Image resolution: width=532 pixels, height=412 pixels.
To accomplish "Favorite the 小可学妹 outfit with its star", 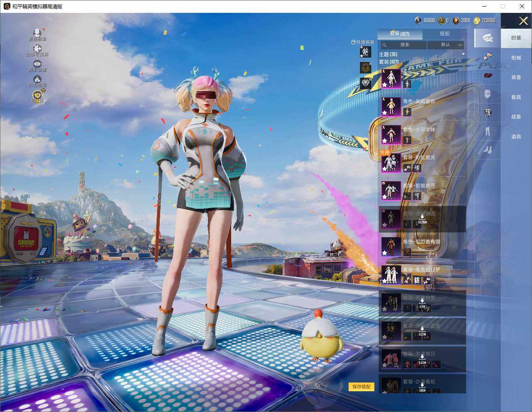I will click(385, 141).
